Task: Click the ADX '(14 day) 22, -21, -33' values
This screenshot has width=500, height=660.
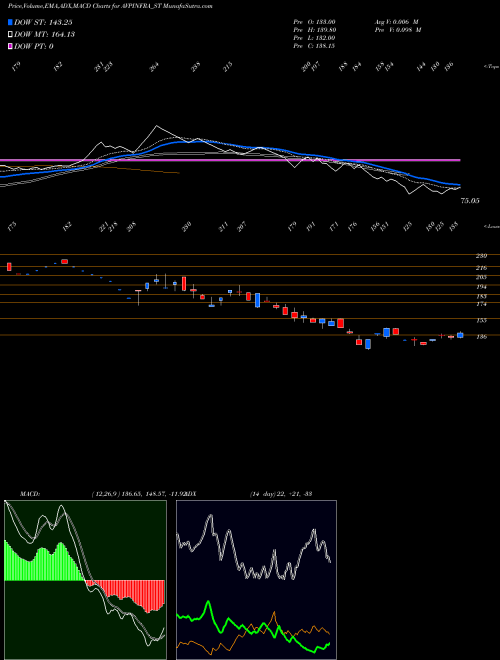Action: (281, 493)
